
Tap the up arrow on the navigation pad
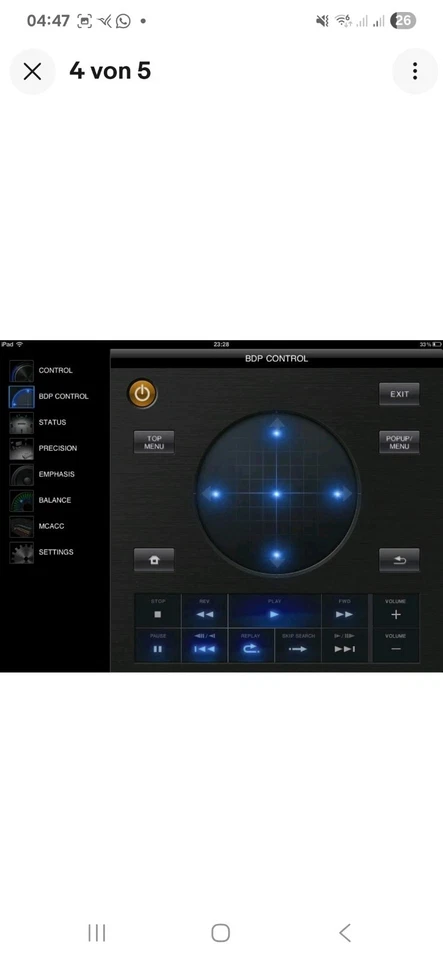[277, 431]
